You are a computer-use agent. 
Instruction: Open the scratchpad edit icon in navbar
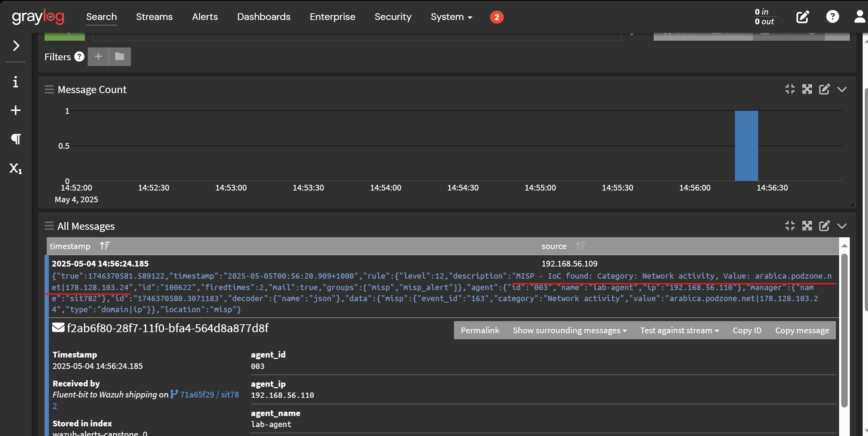[802, 17]
